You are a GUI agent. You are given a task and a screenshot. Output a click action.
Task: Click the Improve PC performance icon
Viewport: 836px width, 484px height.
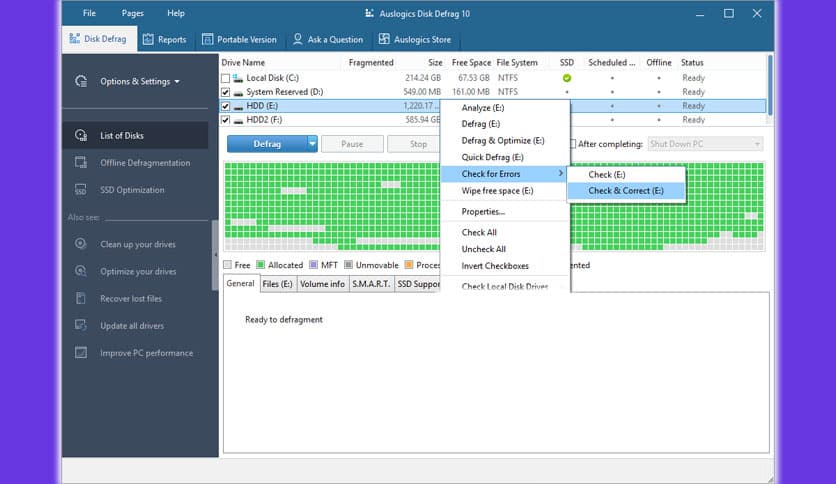(81, 352)
